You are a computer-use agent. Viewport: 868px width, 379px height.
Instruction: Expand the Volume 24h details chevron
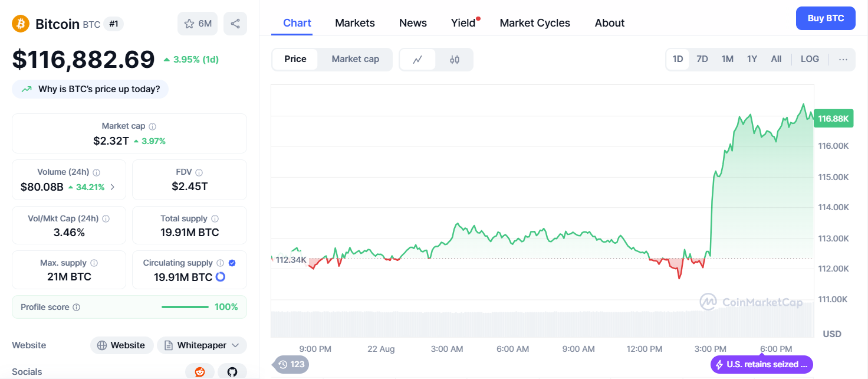pyautogui.click(x=112, y=187)
